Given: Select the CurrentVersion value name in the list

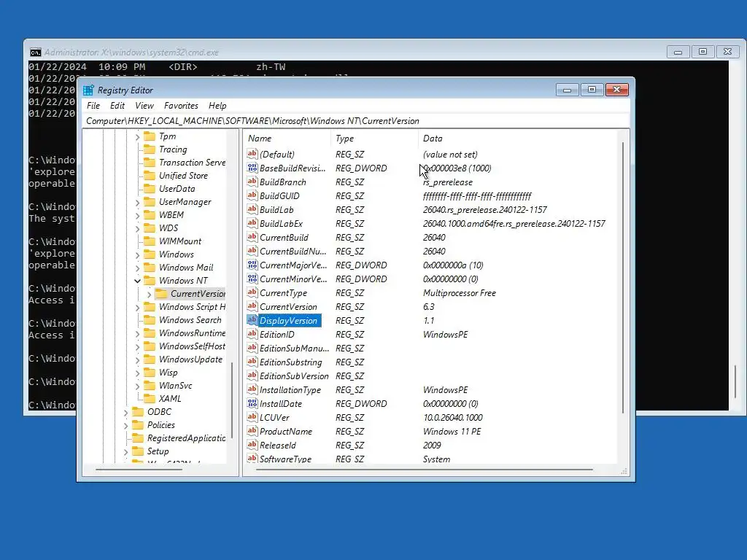Looking at the screenshot, I should point(288,307).
